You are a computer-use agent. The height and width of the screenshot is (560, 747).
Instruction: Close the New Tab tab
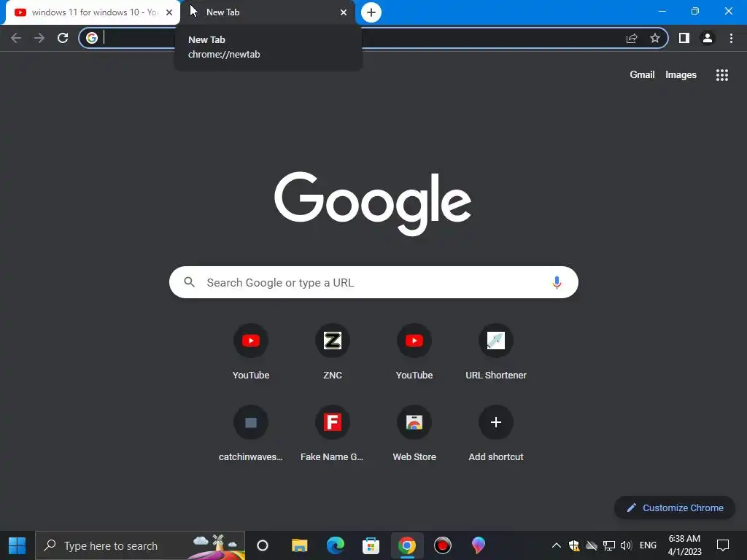344,12
